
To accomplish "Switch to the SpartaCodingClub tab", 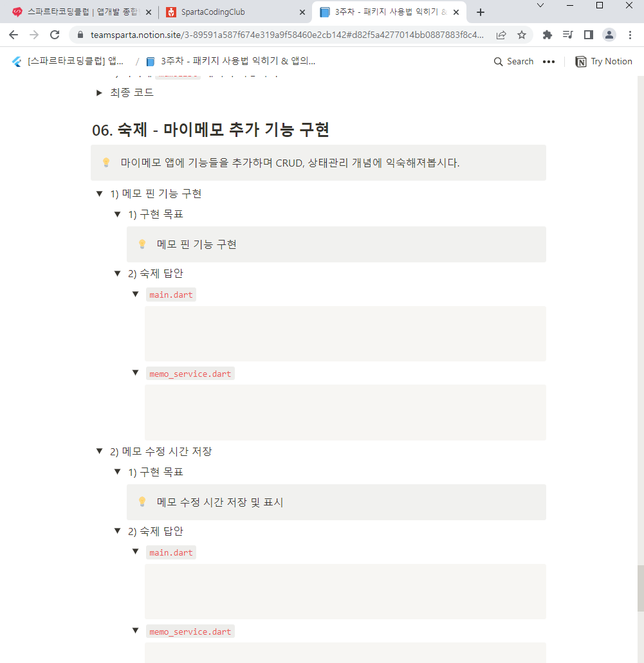I will click(x=235, y=12).
